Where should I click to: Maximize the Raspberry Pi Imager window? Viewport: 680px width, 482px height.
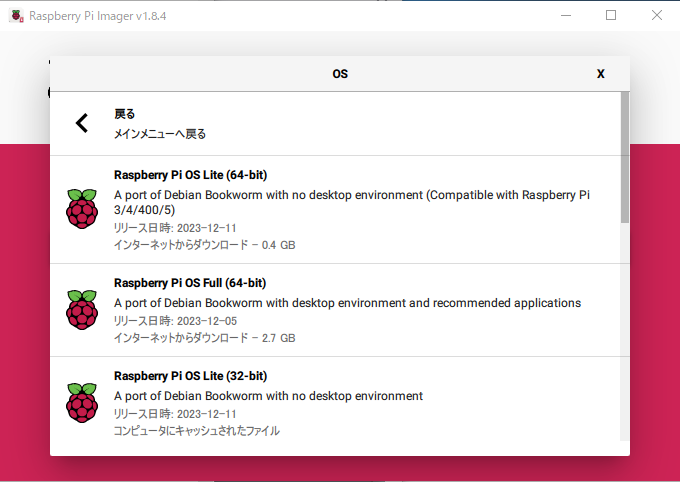(611, 16)
